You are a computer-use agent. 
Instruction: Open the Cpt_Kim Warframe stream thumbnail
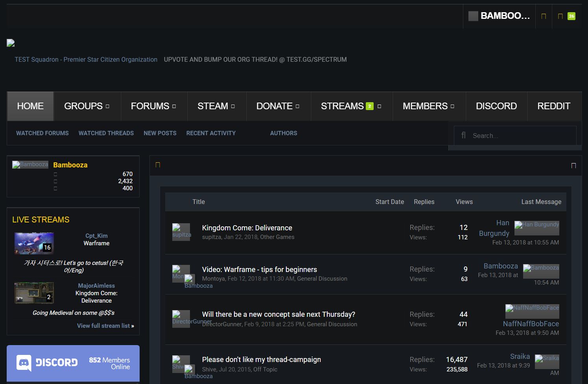pyautogui.click(x=34, y=243)
